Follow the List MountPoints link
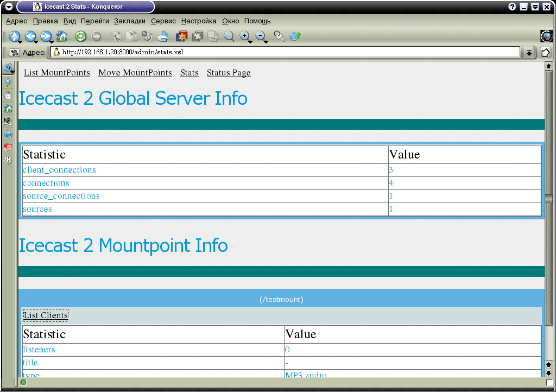 56,73
